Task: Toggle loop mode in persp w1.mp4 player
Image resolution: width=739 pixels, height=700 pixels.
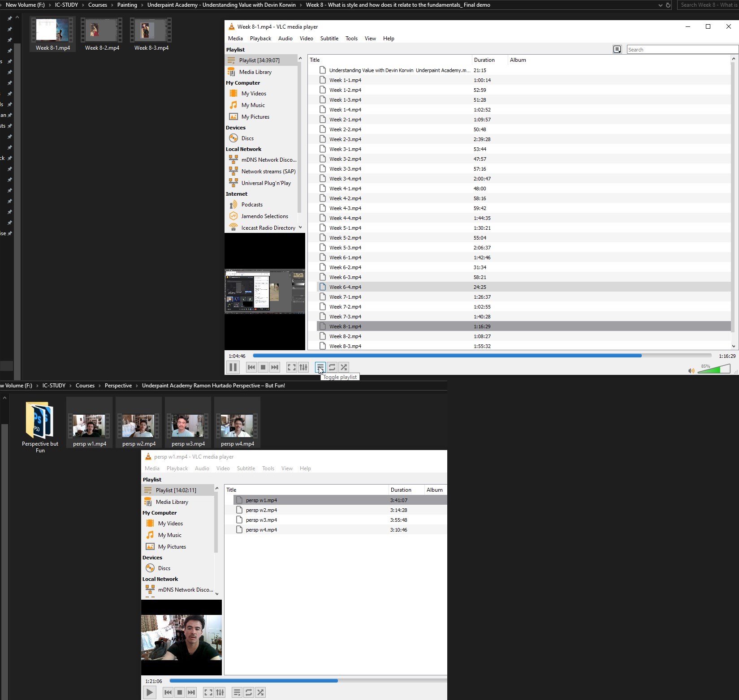Action: point(249,692)
